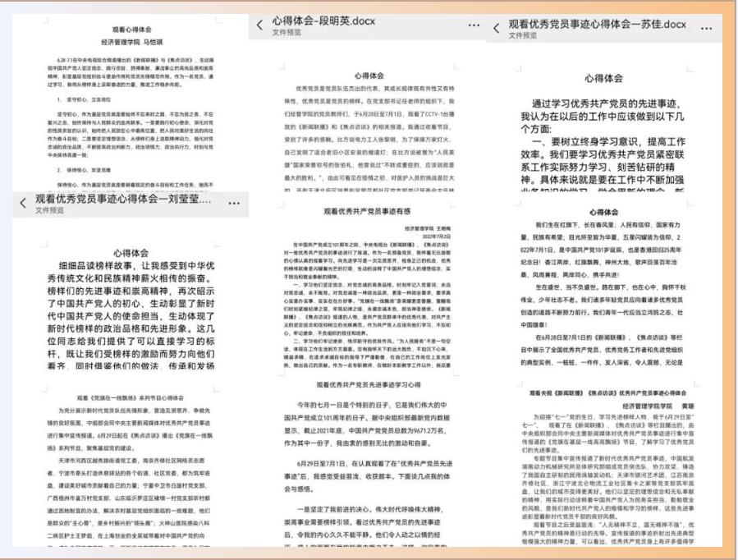Click 文件预览 under the 苏佳.docx title
738x560 pixels.
(522, 36)
